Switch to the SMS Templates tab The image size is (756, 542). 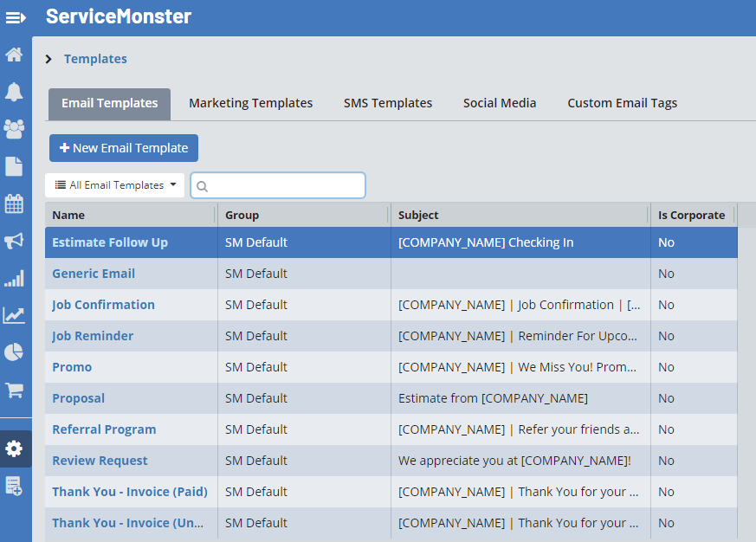pos(387,103)
